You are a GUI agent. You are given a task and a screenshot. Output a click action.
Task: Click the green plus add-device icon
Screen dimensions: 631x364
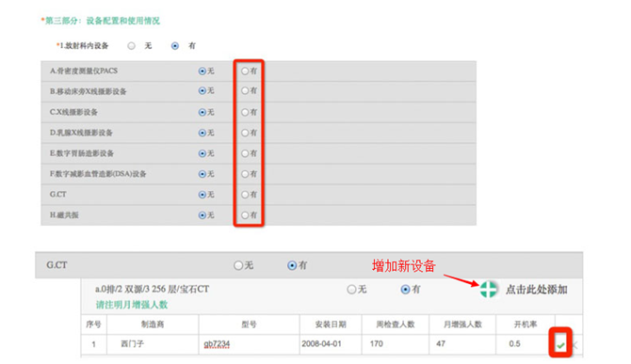[x=488, y=290]
